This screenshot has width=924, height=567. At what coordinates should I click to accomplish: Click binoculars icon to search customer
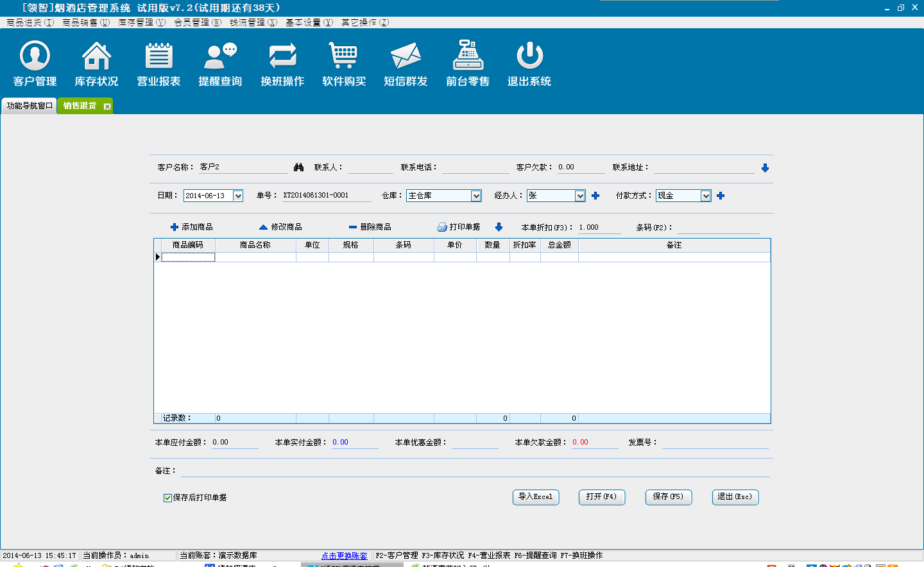tap(298, 167)
